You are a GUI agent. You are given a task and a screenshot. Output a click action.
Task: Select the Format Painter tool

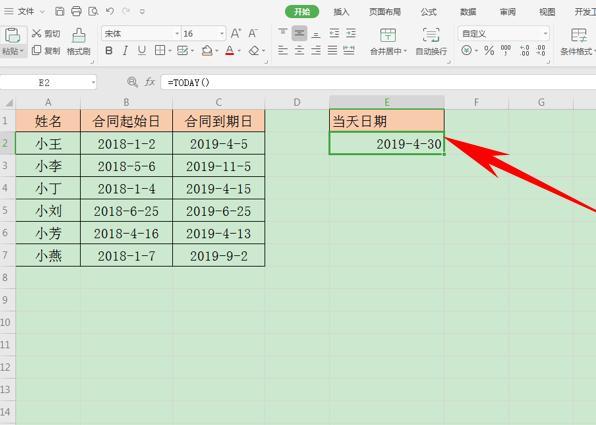tap(79, 41)
